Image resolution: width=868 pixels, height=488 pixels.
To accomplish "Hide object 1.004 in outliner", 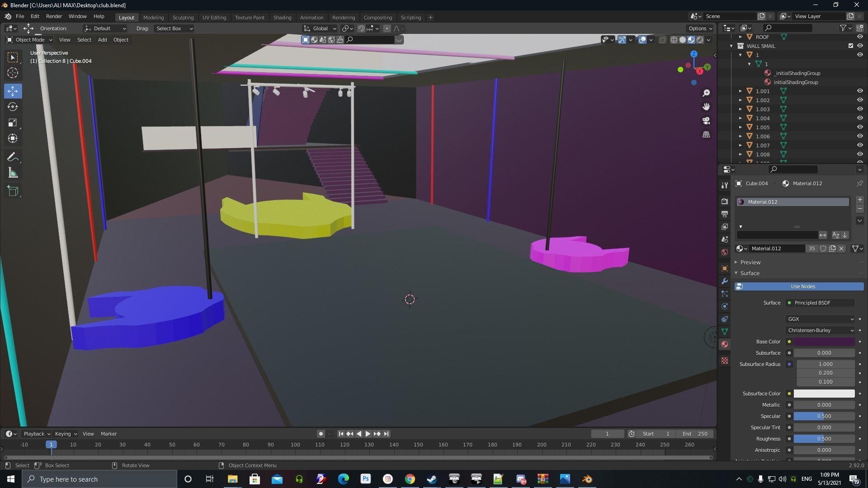I will 860,118.
